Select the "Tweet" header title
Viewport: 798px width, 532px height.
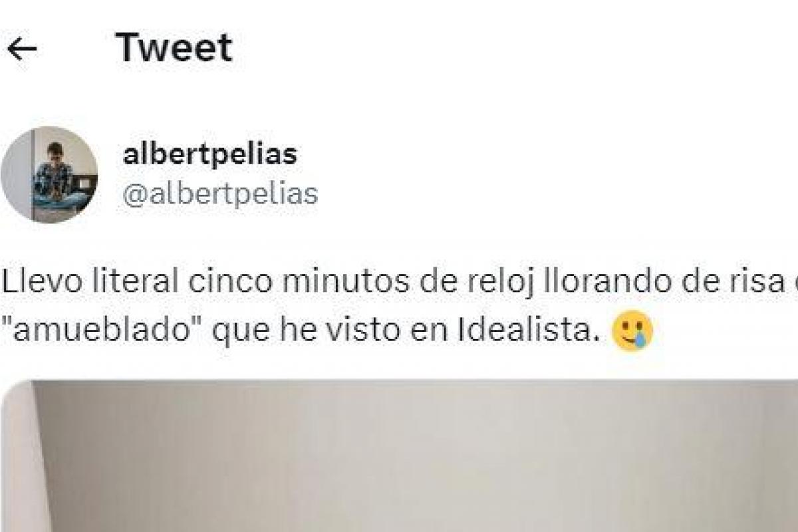pyautogui.click(x=174, y=48)
